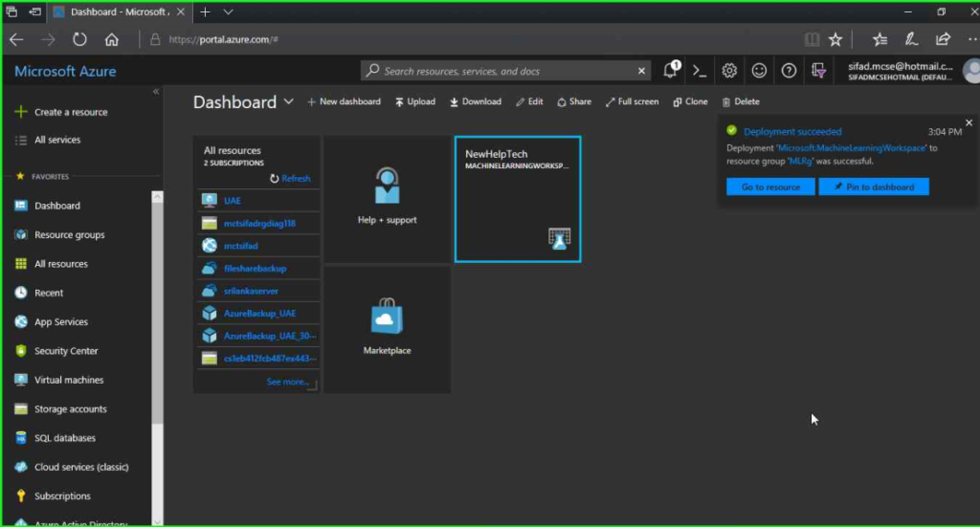Open Cloud services (classic) in the sidebar

click(72, 467)
